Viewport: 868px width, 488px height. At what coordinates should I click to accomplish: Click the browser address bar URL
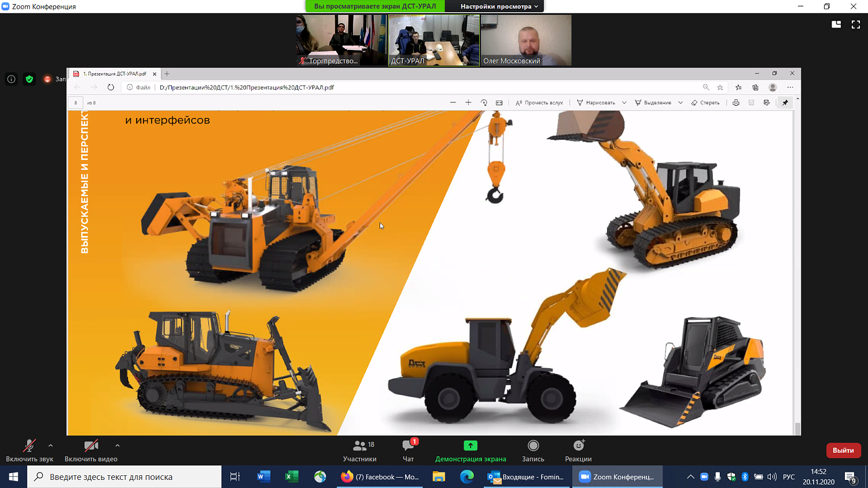click(x=247, y=87)
